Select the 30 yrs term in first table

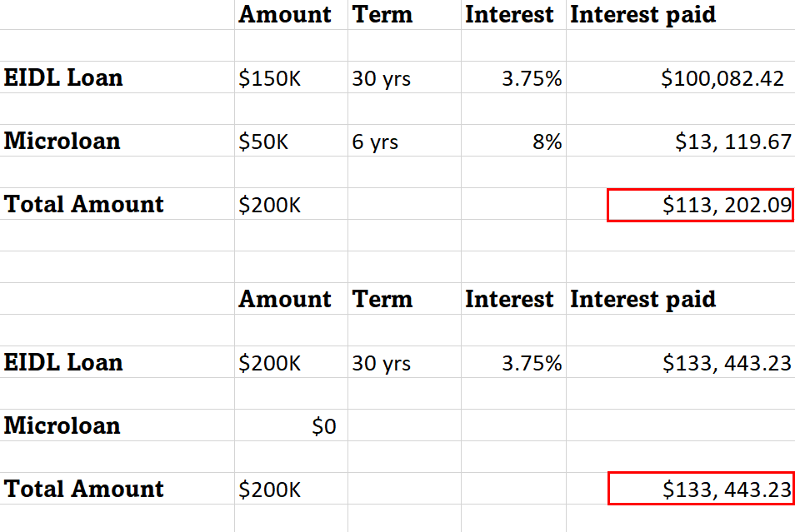(404, 77)
